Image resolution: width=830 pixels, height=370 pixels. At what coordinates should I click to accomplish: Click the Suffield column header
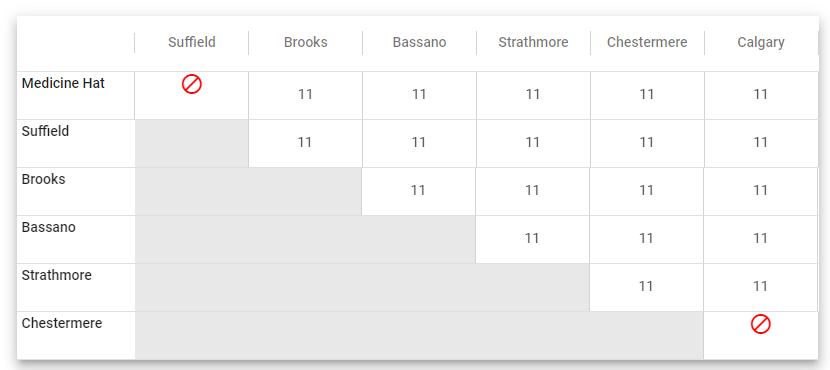click(x=192, y=42)
